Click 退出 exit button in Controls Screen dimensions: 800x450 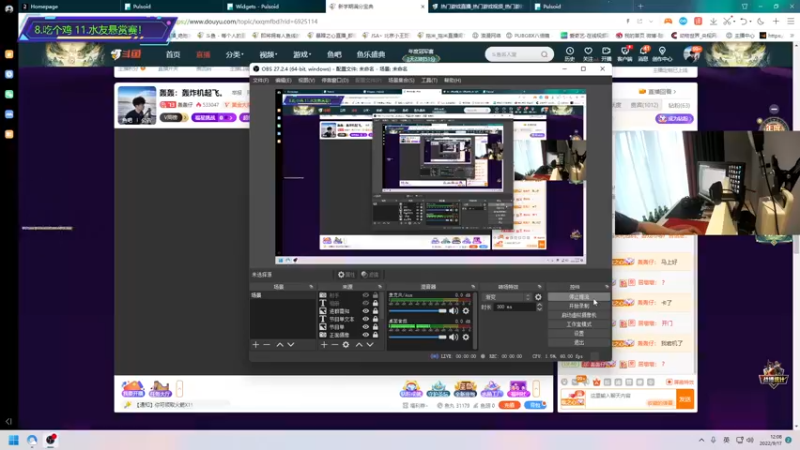point(579,342)
